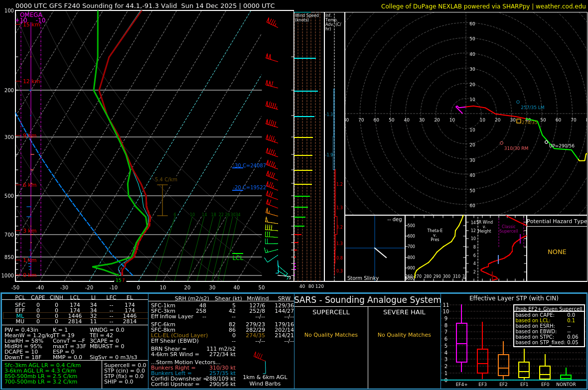The height and width of the screenshot is (390, 588).
Task: Select the SFC-3km kinematics row
Action: [222, 311]
